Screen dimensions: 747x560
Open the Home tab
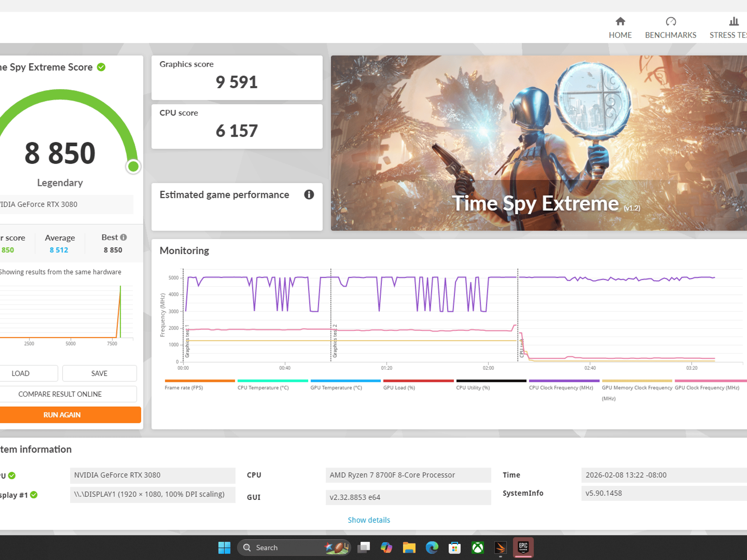(620, 28)
